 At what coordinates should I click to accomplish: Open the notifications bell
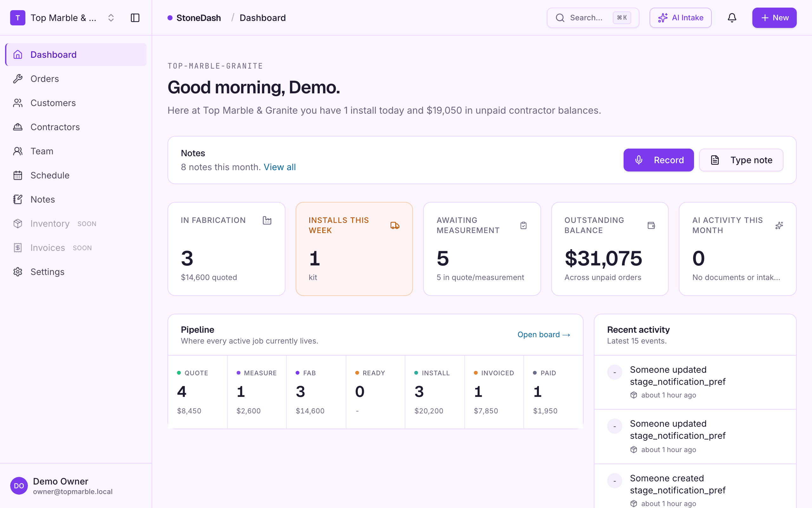tap(732, 18)
